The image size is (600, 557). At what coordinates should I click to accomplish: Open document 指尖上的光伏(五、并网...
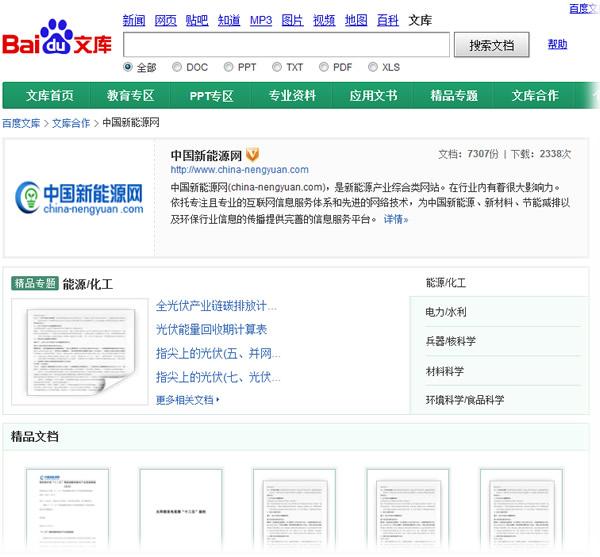(x=218, y=353)
